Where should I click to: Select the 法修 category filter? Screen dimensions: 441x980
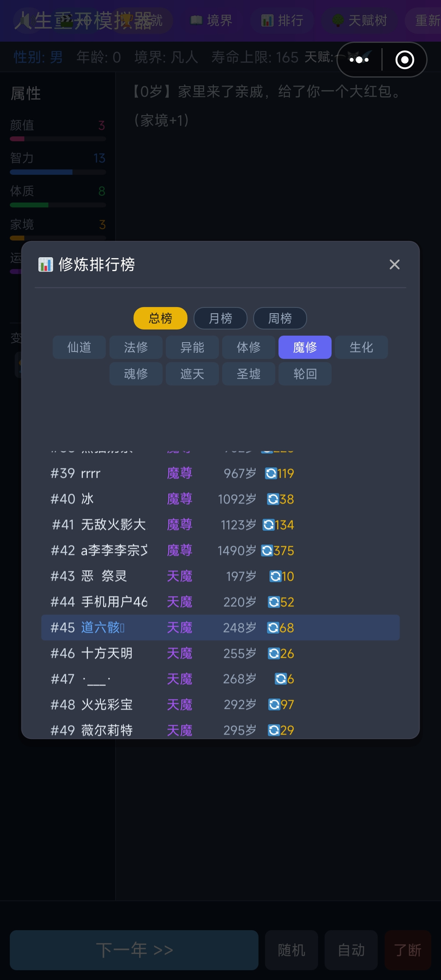[x=136, y=347]
